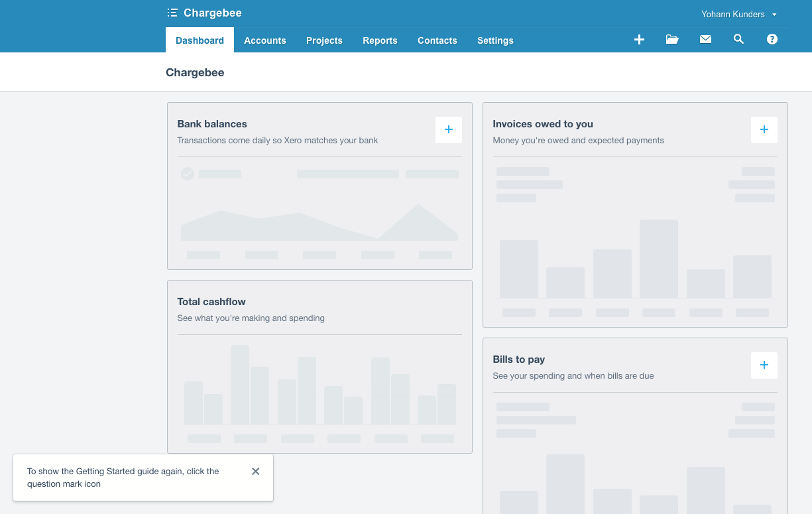Open the Contacts menu
812x514 pixels.
437,40
